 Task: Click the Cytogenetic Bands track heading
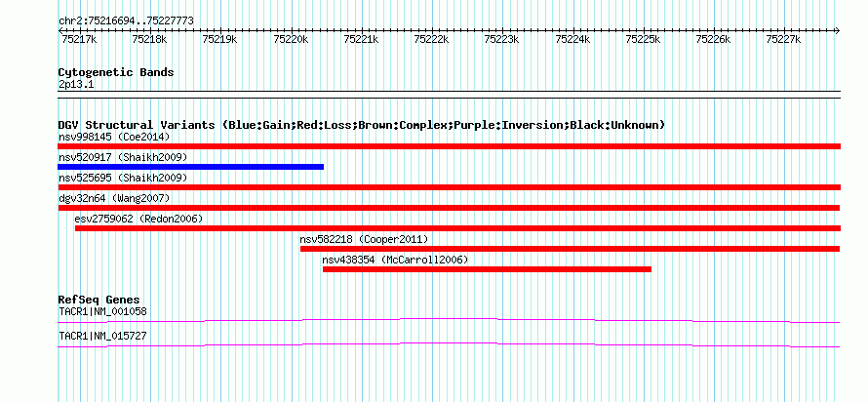116,72
